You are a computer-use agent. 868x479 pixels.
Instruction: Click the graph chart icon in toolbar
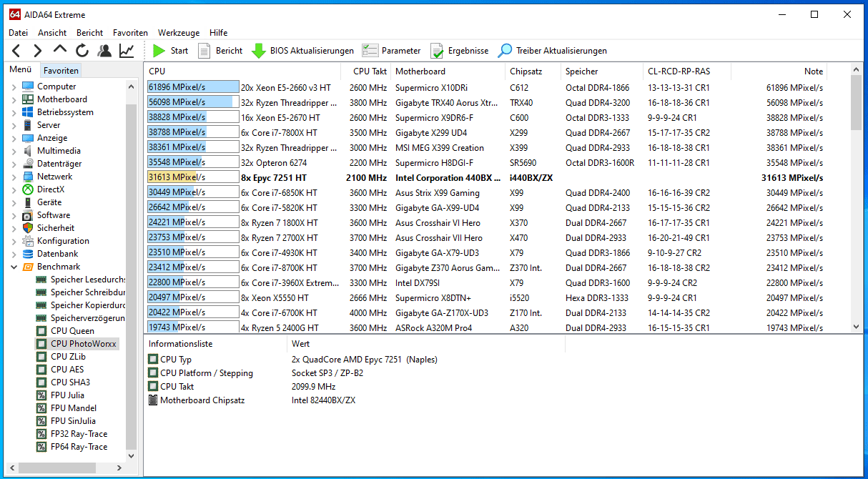127,51
